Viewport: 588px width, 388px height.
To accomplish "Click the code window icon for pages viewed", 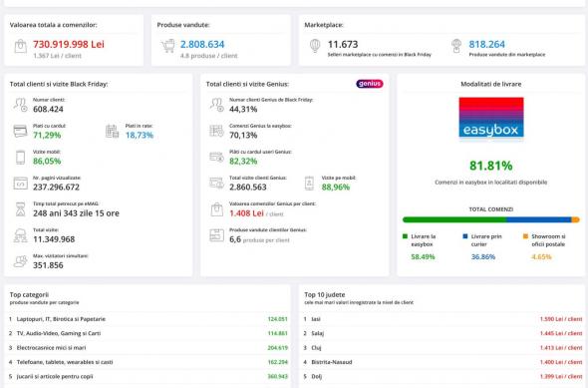I will coord(20,184).
